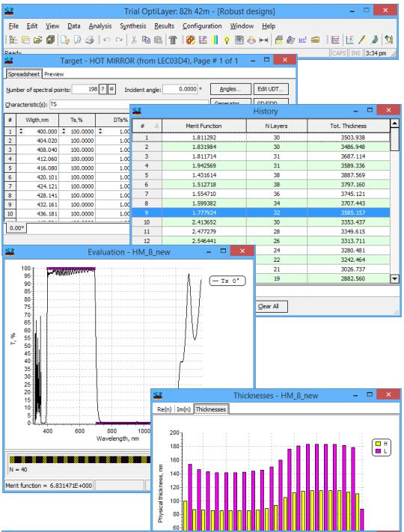Click the open folder icon in toolbar

tap(37, 40)
